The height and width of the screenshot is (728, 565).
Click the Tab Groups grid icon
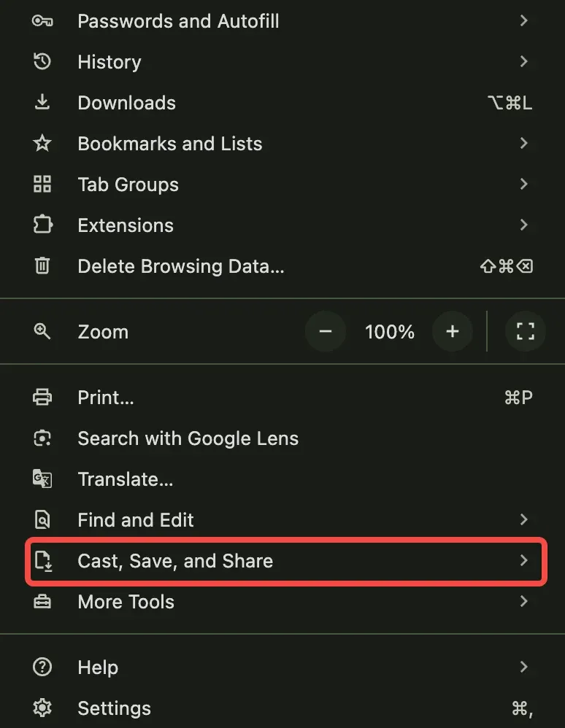pyautogui.click(x=42, y=184)
